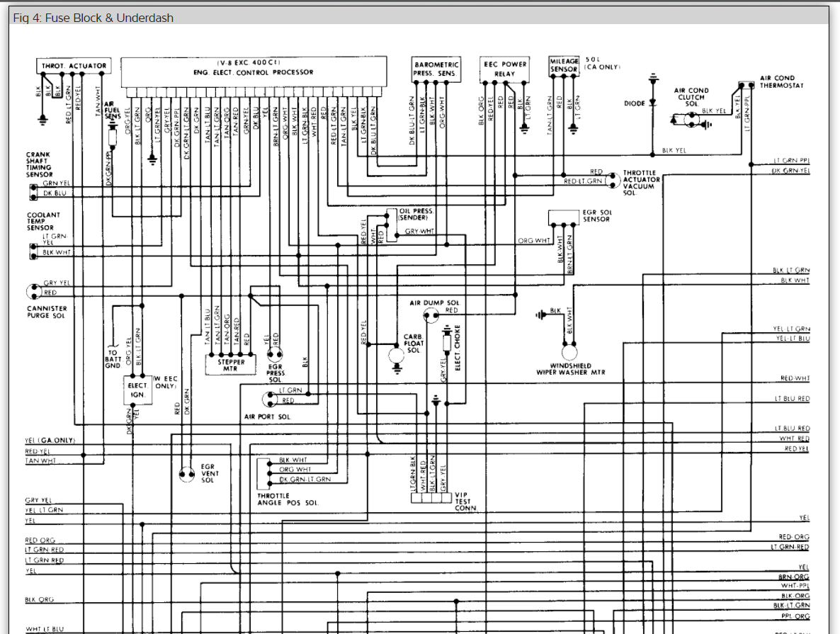Select the Barometric Press Sens box

tap(436, 69)
